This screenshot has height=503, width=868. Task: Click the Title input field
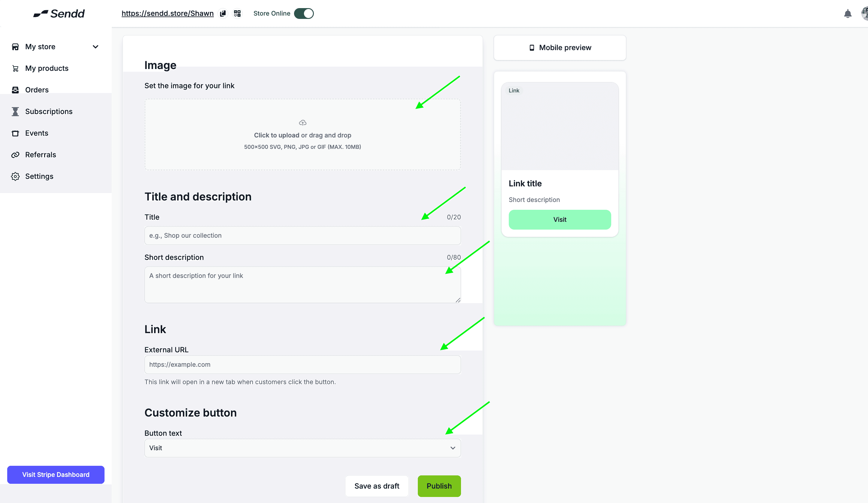(302, 236)
